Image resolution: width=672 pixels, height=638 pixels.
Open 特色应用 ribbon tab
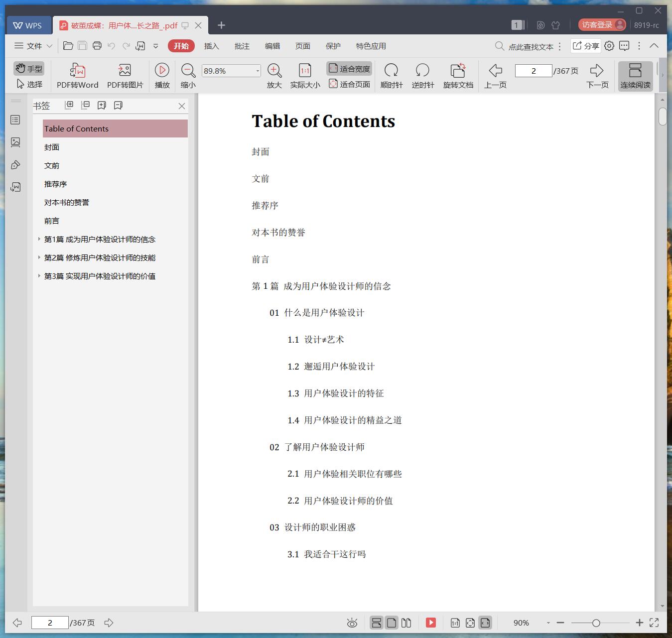[x=371, y=46]
